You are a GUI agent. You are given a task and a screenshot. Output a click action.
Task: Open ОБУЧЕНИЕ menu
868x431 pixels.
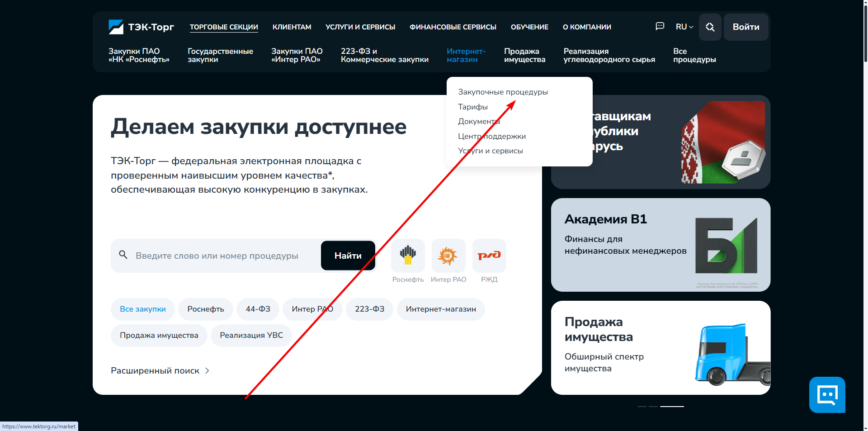[x=529, y=27]
